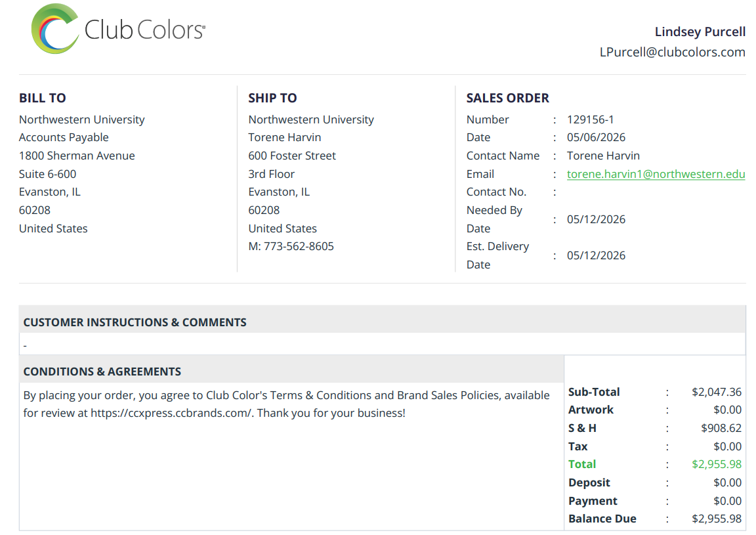Click the S & H amount $908.62

(x=721, y=428)
